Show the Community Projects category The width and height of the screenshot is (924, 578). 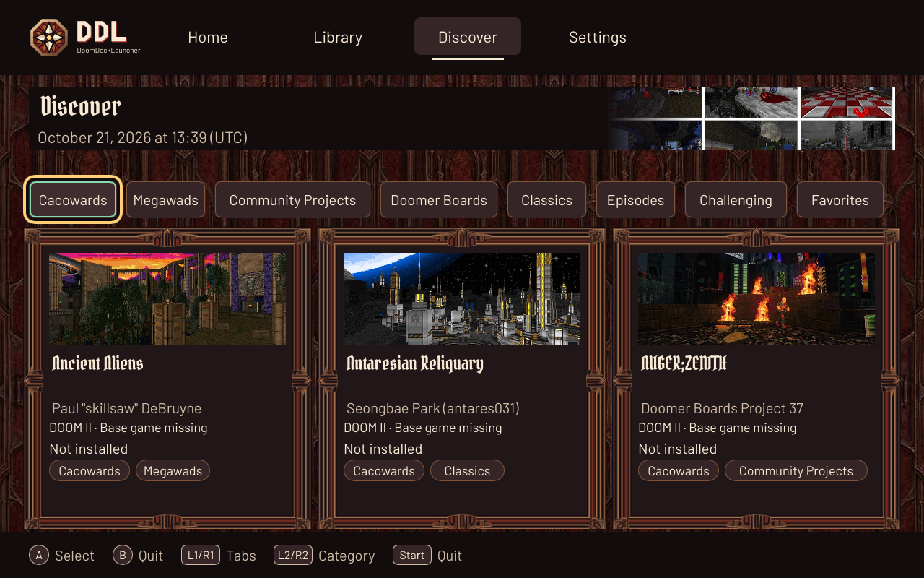(x=292, y=200)
